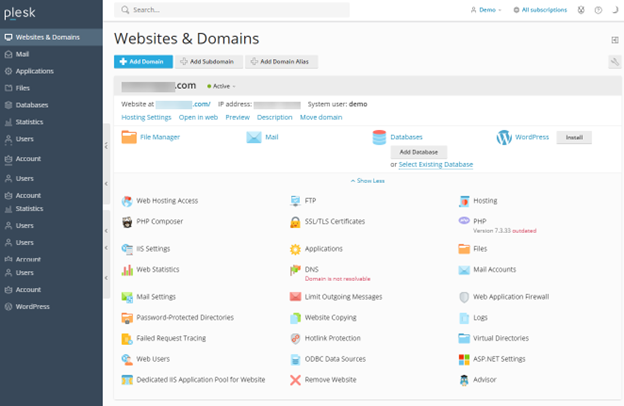Open the Hosting Settings link
This screenshot has height=406, width=624.
(x=146, y=117)
